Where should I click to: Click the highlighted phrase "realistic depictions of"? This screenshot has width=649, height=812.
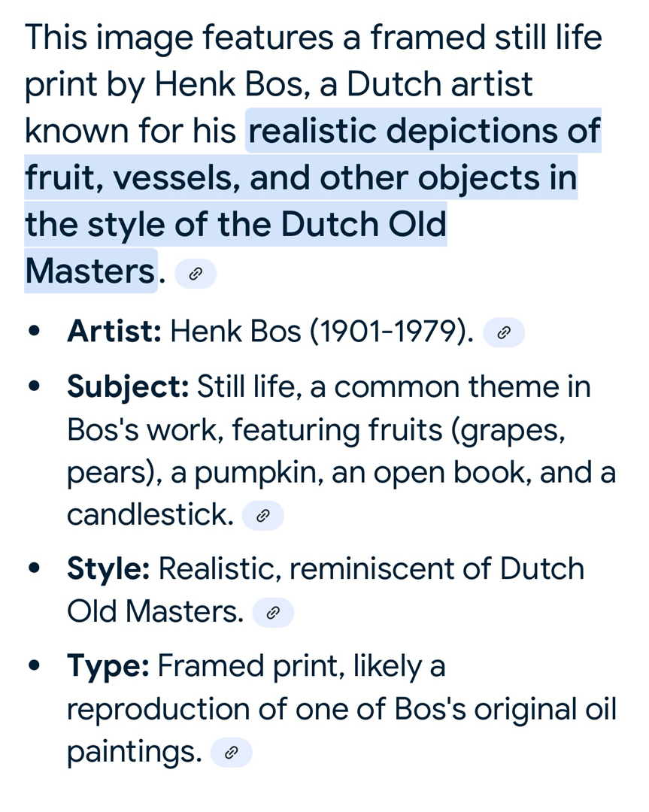pos(423,132)
